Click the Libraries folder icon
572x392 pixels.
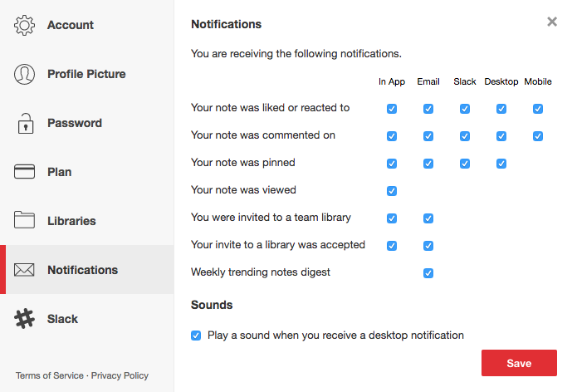click(x=25, y=221)
